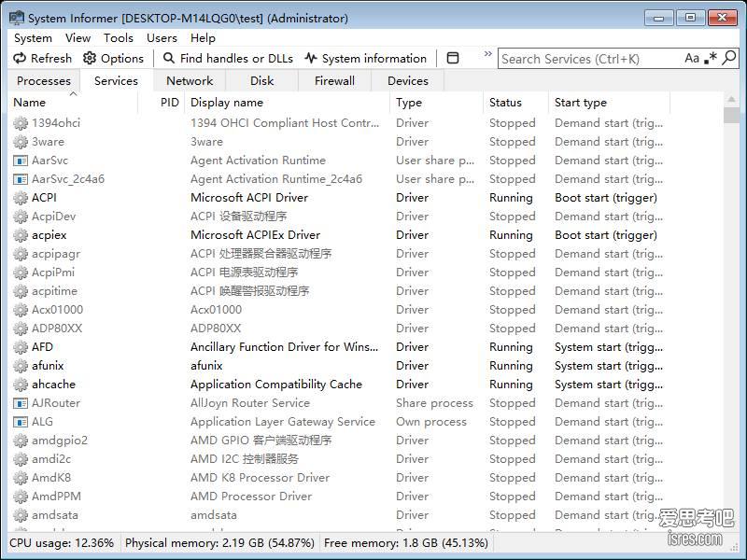Open the System menu
Viewport: 747px width, 560px height.
(x=33, y=37)
